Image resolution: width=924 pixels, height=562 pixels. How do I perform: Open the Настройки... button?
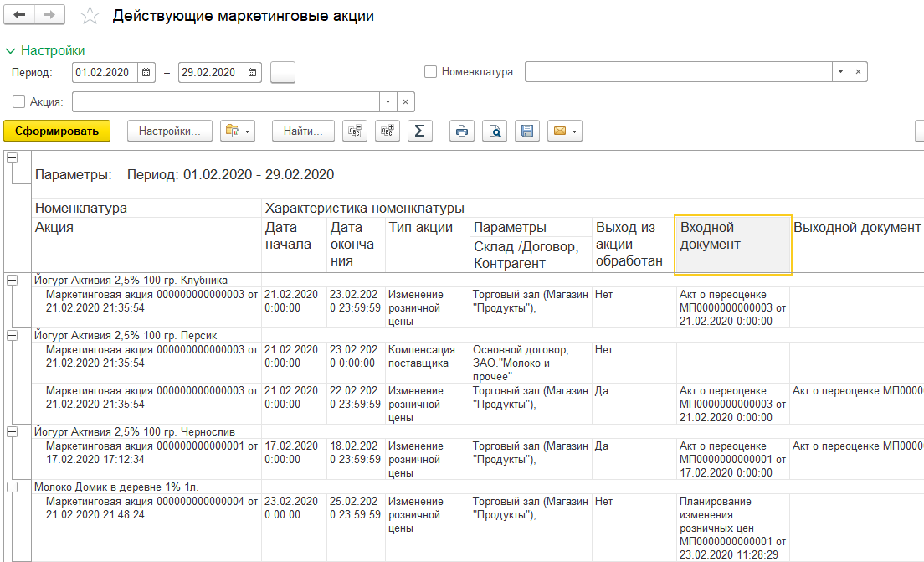170,131
